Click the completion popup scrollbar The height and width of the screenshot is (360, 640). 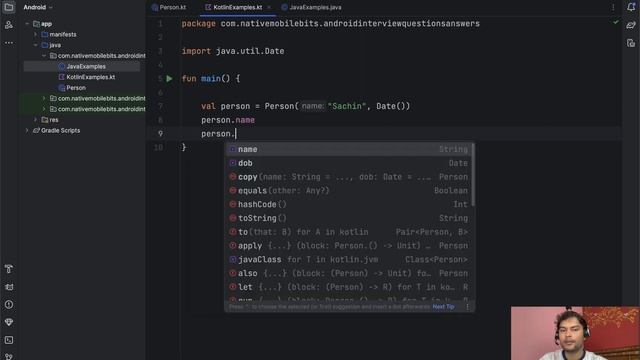pyautogui.click(x=473, y=175)
